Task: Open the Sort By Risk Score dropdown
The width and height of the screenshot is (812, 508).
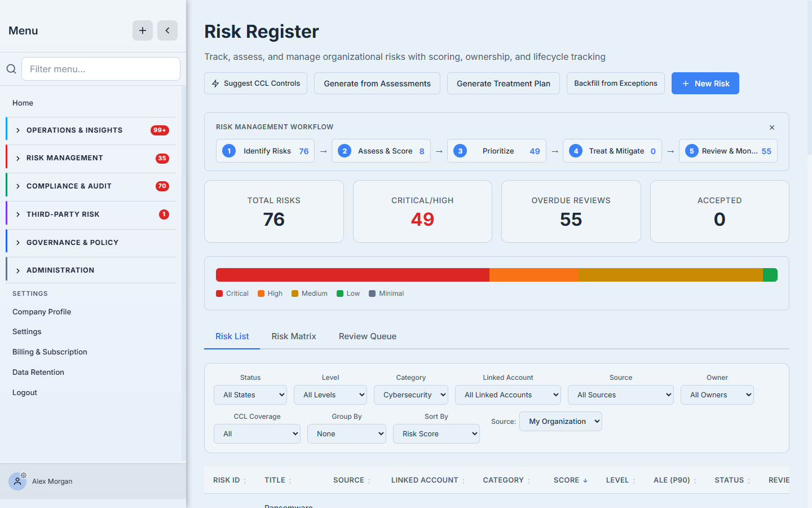Action: pos(436,434)
